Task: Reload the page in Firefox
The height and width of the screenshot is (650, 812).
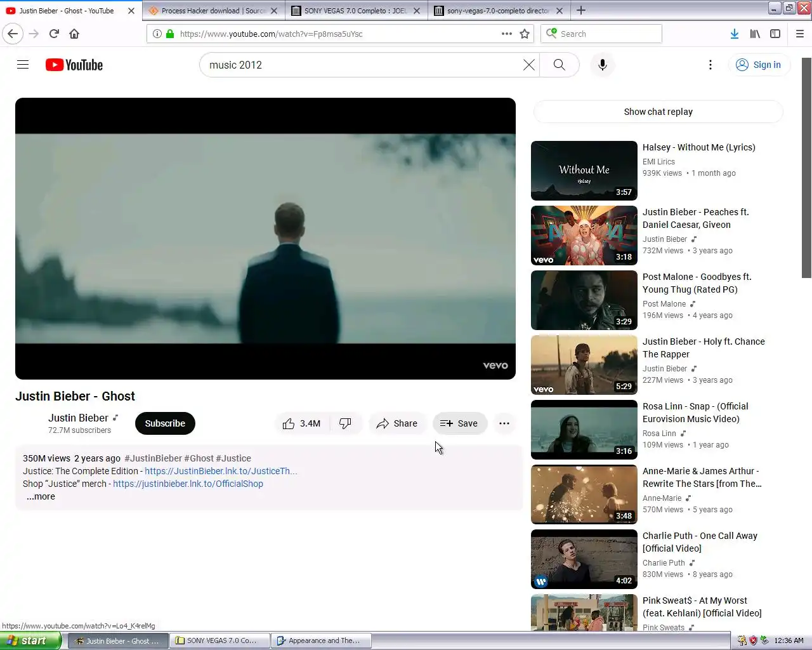Action: click(54, 34)
